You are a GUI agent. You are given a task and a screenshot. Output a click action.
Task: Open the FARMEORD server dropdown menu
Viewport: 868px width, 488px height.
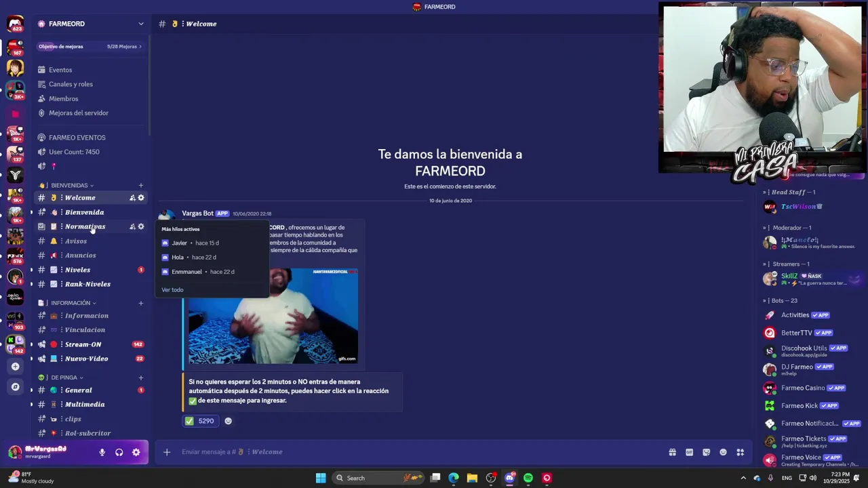(x=91, y=24)
